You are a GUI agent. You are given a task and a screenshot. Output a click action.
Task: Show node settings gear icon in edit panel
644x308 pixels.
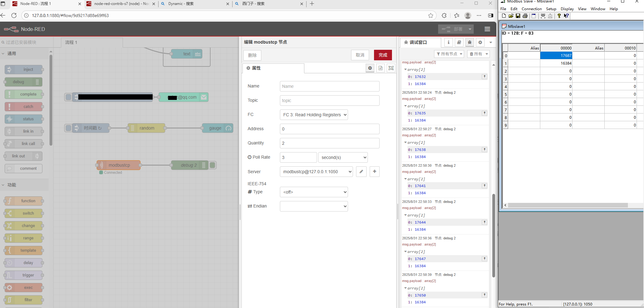(370, 68)
